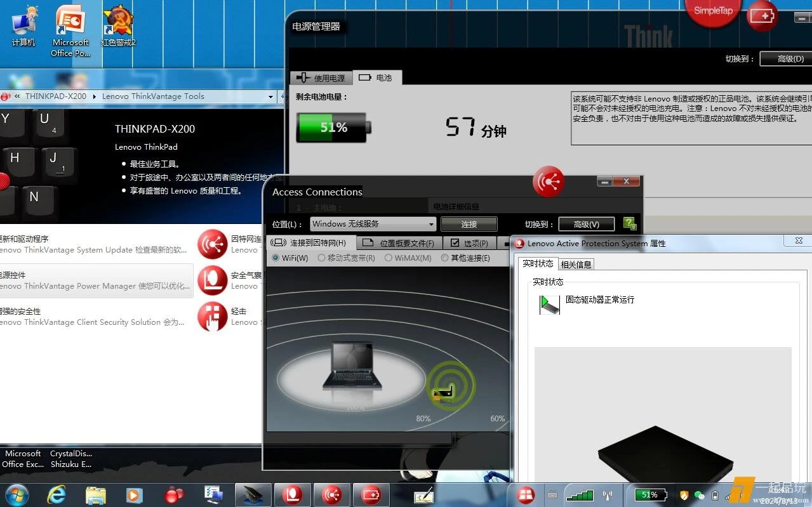
Task: Click the red battery icon beside SimpleTap
Action: tap(762, 15)
